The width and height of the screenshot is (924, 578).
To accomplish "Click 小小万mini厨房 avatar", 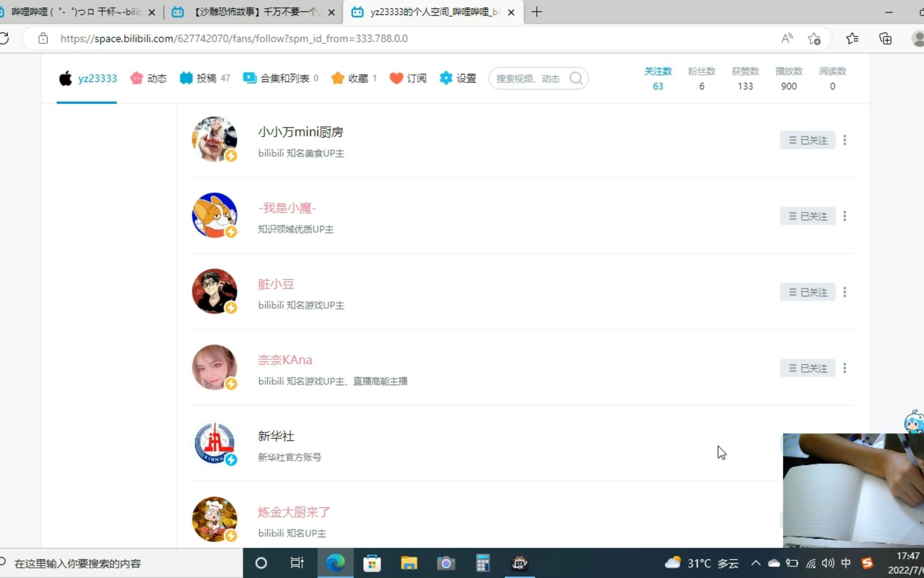I will 214,139.
